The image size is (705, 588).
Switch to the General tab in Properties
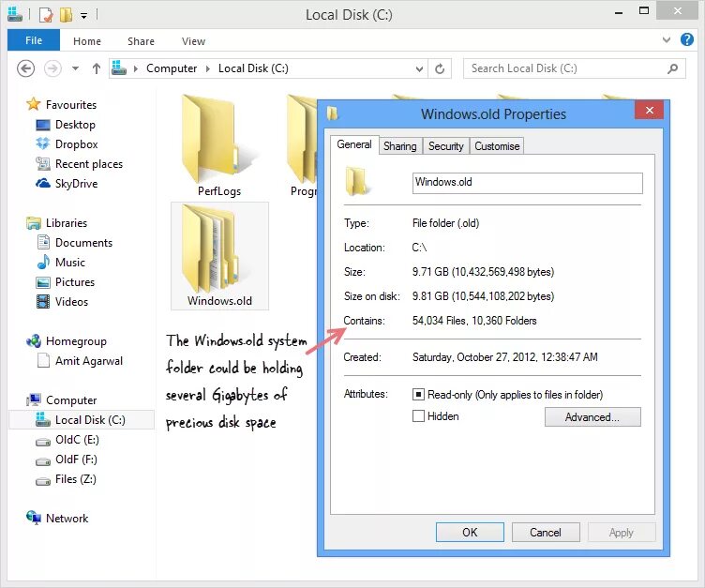point(354,144)
